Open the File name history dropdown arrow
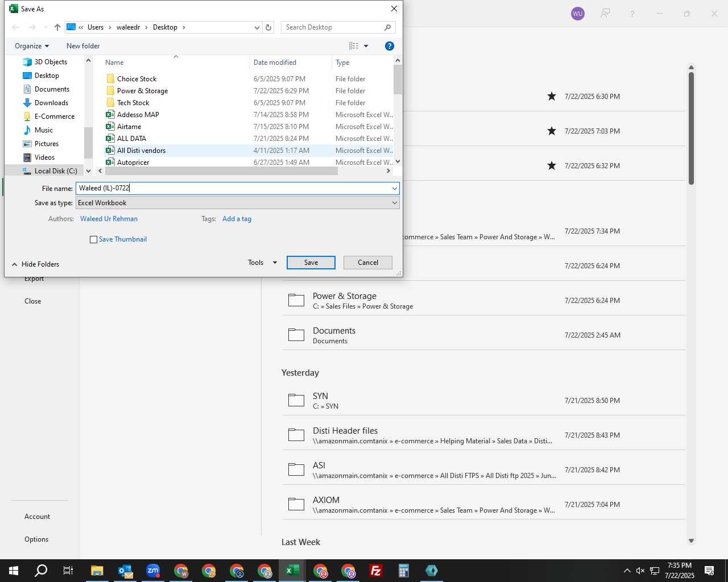 [394, 189]
